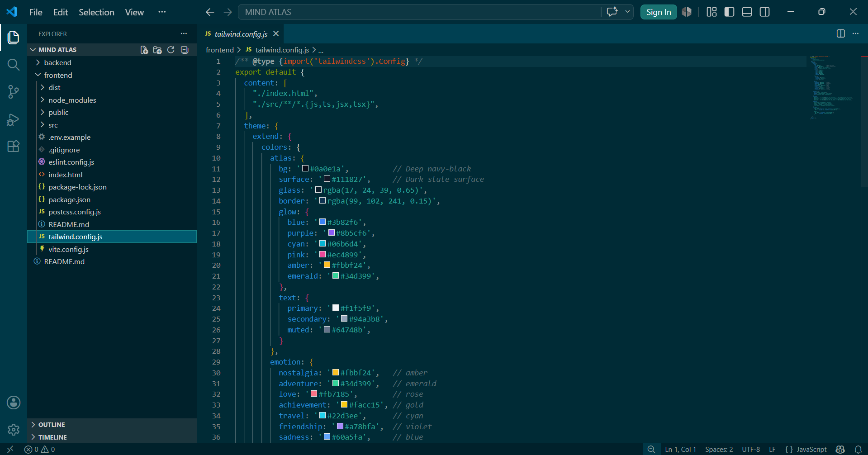Viewport: 868px width, 455px height.
Task: Expand the node_modules folder
Action: pos(112,100)
